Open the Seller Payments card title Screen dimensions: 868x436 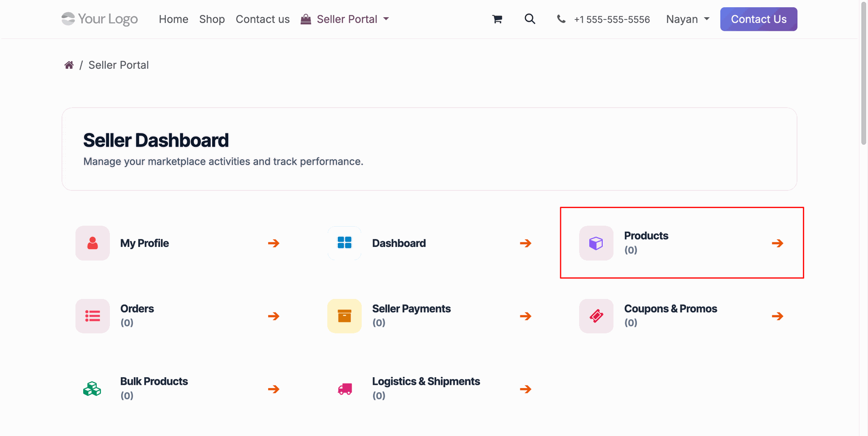tap(411, 308)
